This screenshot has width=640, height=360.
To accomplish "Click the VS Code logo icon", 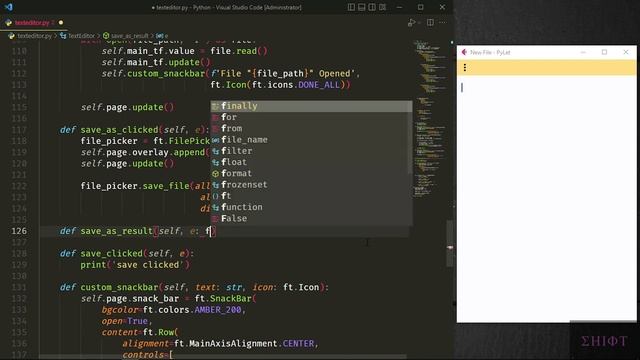I will click(x=9, y=7).
